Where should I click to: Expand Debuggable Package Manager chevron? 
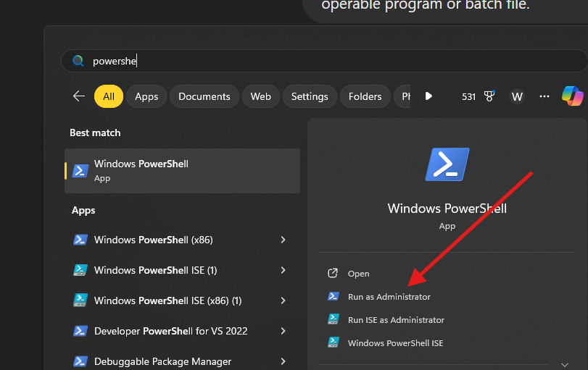(x=283, y=361)
